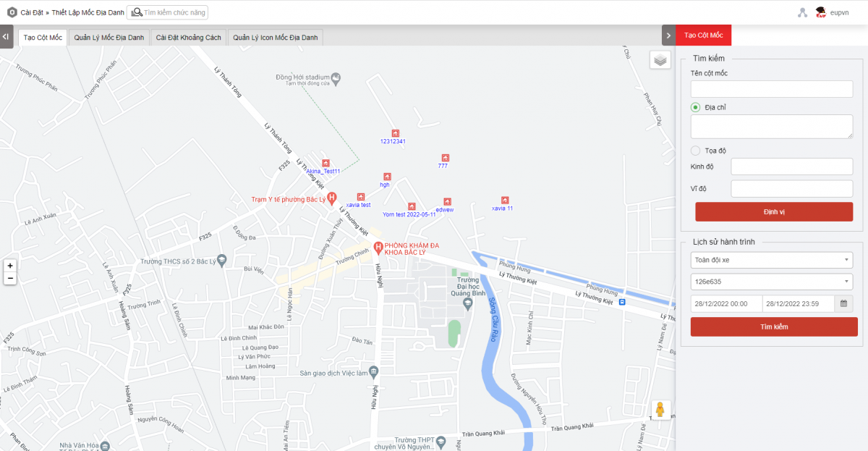This screenshot has height=451, width=868.
Task: Click the xavia 11 landmark marker
Action: tap(505, 201)
